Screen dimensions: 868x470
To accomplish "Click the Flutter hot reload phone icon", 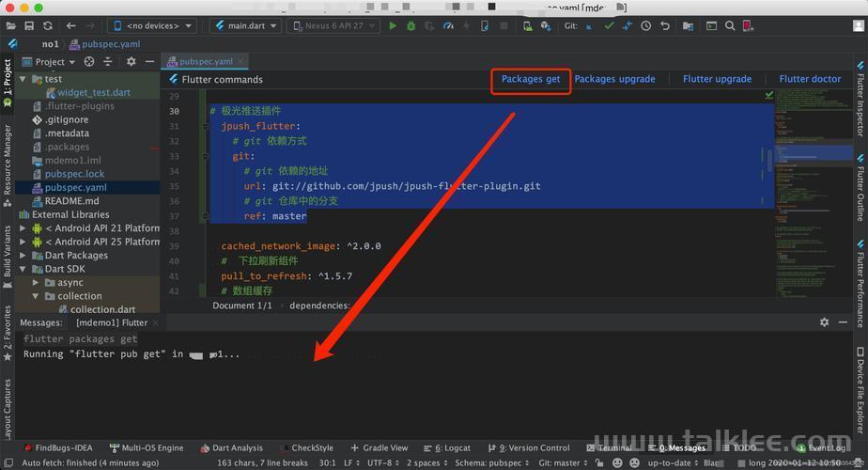I will tap(485, 25).
